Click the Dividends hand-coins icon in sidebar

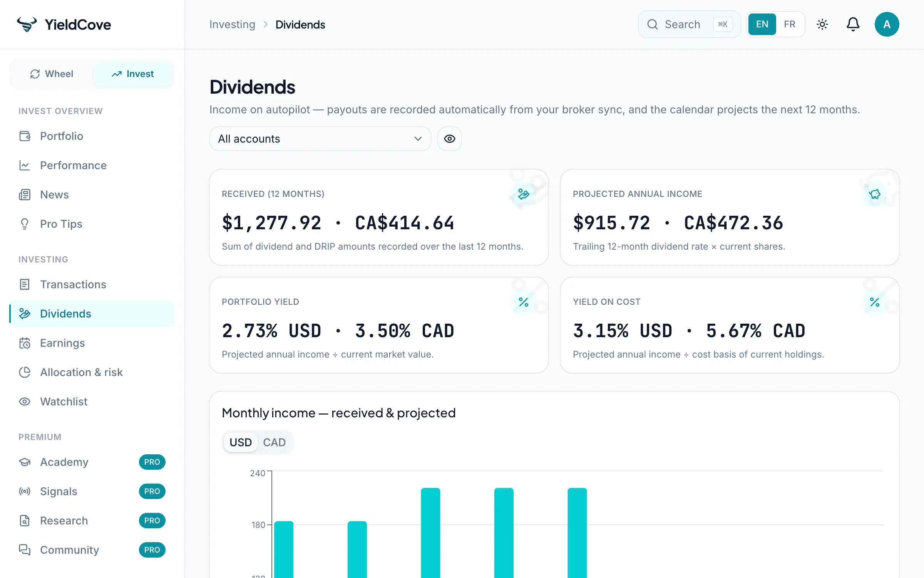[25, 314]
